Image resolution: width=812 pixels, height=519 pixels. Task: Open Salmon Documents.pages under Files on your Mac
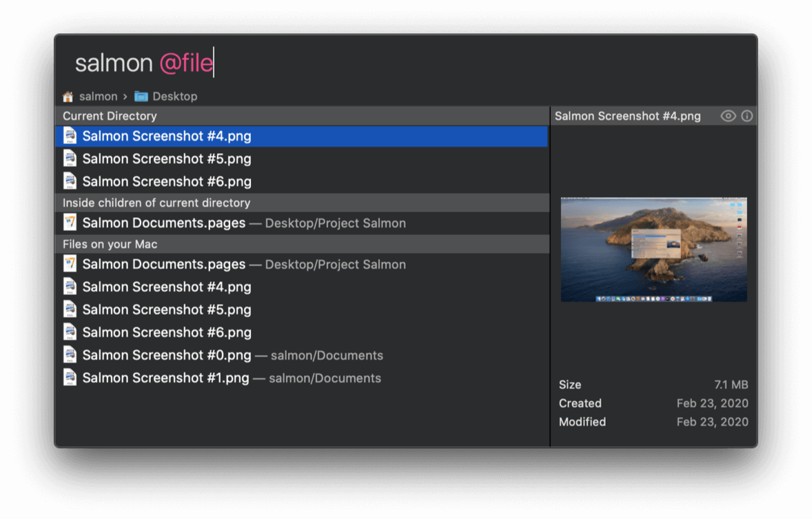point(301,265)
